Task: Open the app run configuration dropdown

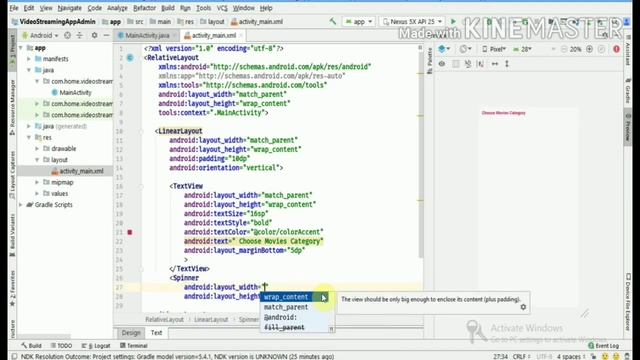Action: click(x=359, y=22)
